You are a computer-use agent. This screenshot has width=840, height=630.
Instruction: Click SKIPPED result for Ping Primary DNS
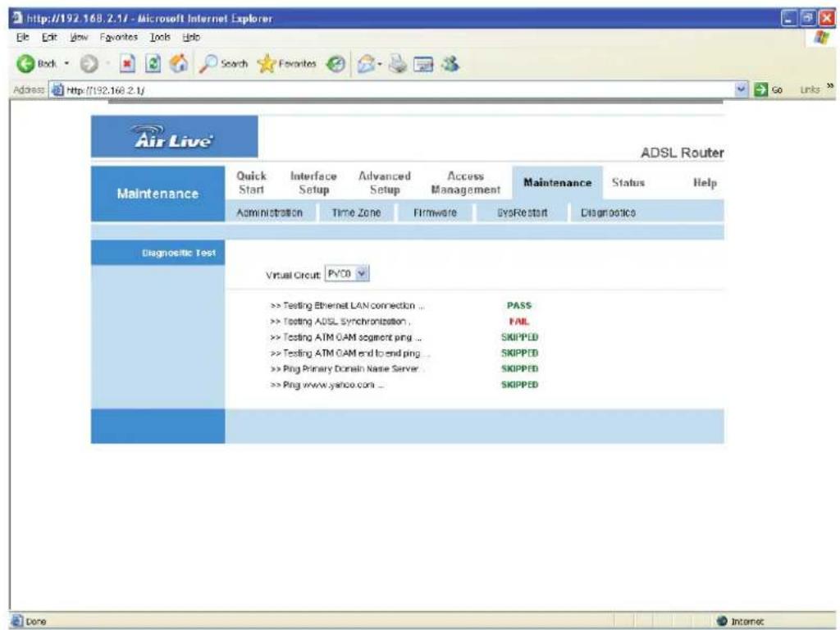pos(519,368)
